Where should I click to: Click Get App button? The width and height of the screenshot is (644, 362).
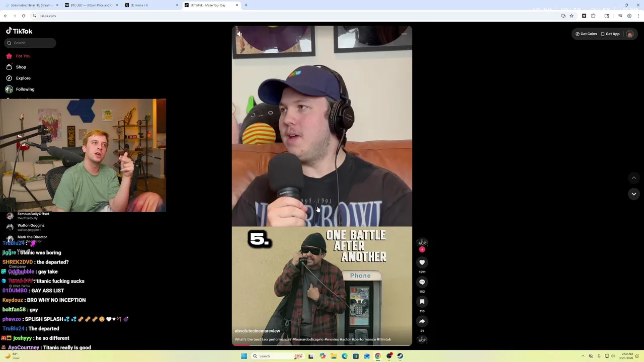(x=610, y=34)
